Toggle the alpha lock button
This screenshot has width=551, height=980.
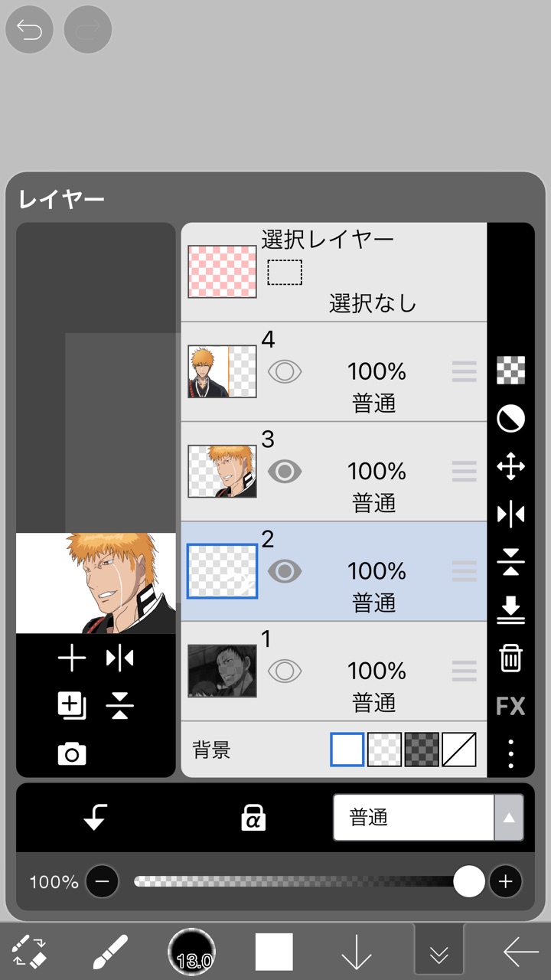(253, 818)
